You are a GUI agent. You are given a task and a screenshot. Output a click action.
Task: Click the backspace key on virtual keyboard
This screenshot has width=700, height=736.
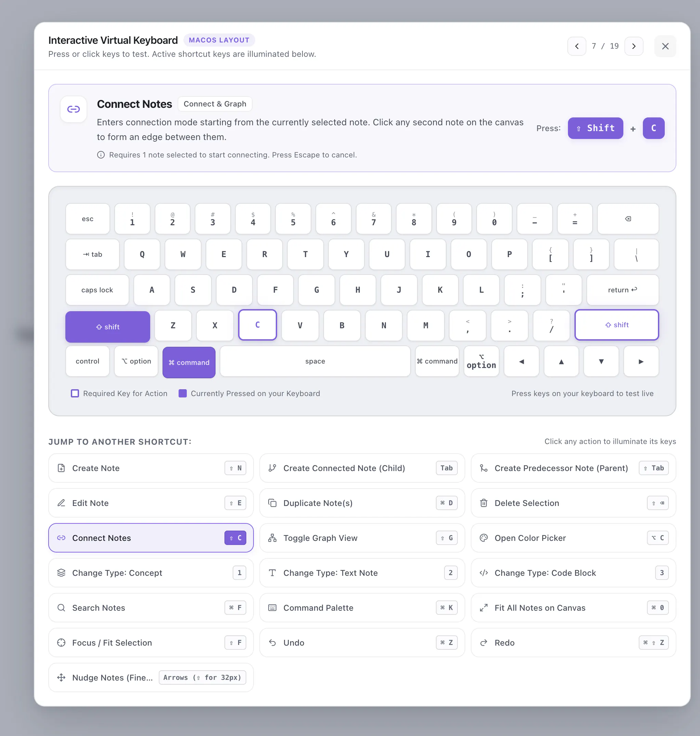627,219
